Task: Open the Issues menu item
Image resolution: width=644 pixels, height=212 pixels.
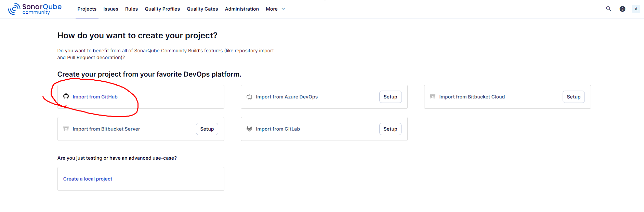Action: coord(111,9)
